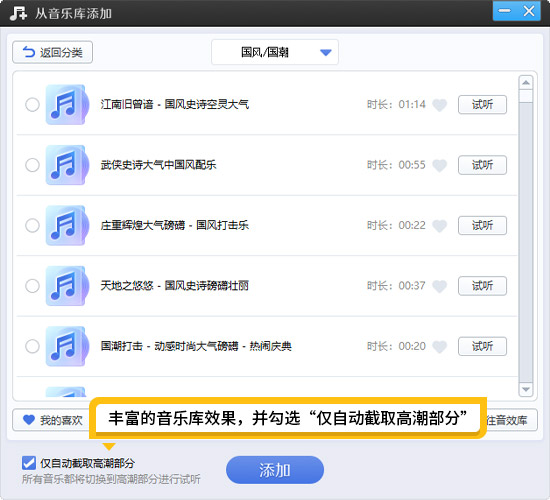The height and width of the screenshot is (500, 550).
Task: Click music note thumbnail of 江南旧曾谙
Action: click(67, 105)
